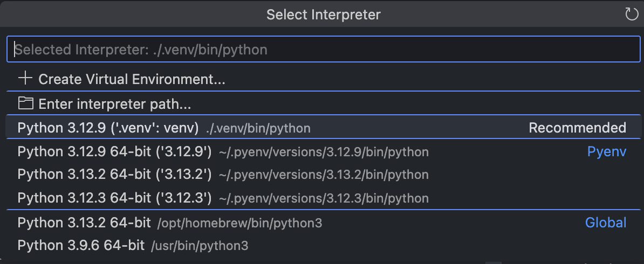Click the /usr/bin/python3 path text
The width and height of the screenshot is (644, 264).
pos(200,246)
